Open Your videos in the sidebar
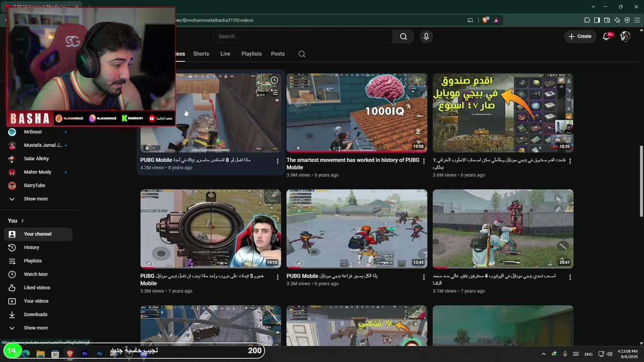 (38, 301)
